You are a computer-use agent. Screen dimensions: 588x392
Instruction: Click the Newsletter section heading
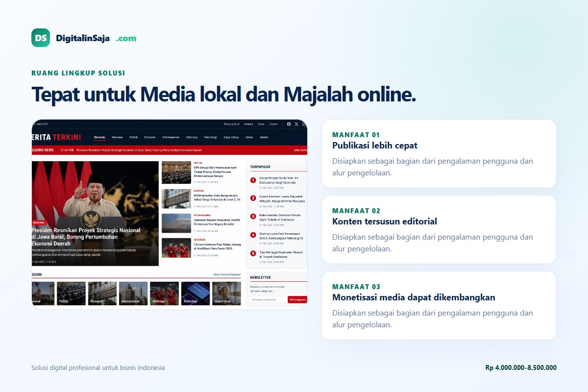point(260,277)
